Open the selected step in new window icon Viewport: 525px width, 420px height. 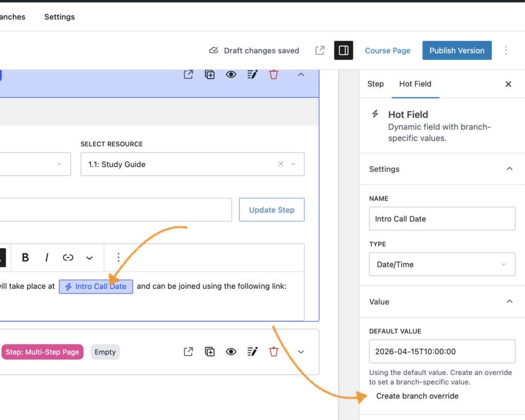[x=189, y=74]
